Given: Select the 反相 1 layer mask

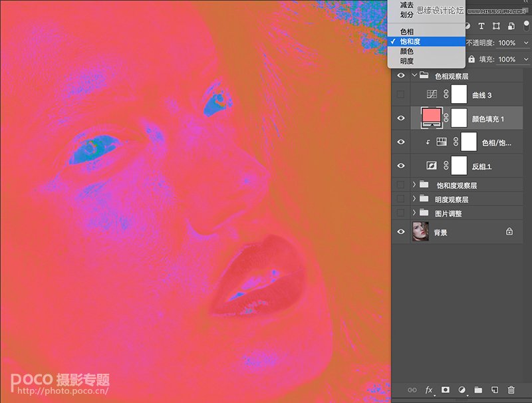Looking at the screenshot, I should (x=459, y=166).
